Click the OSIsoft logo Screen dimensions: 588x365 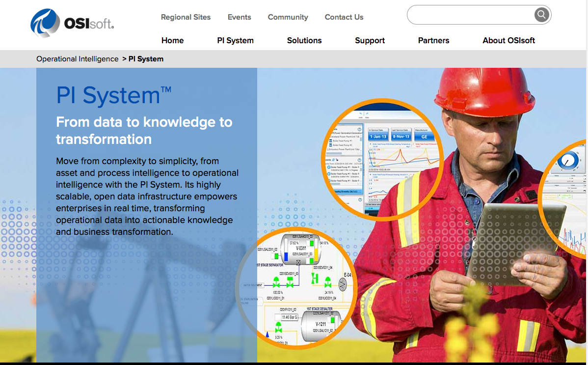[72, 23]
